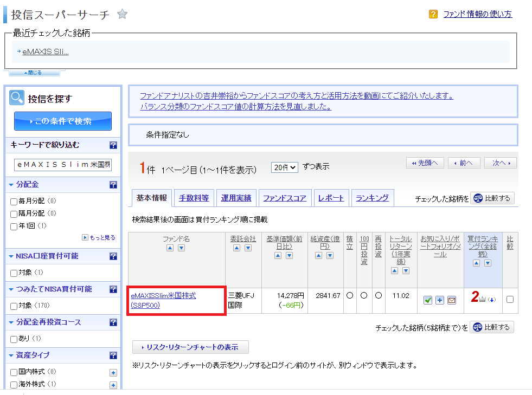Select the 基本情報 tab

151,198
